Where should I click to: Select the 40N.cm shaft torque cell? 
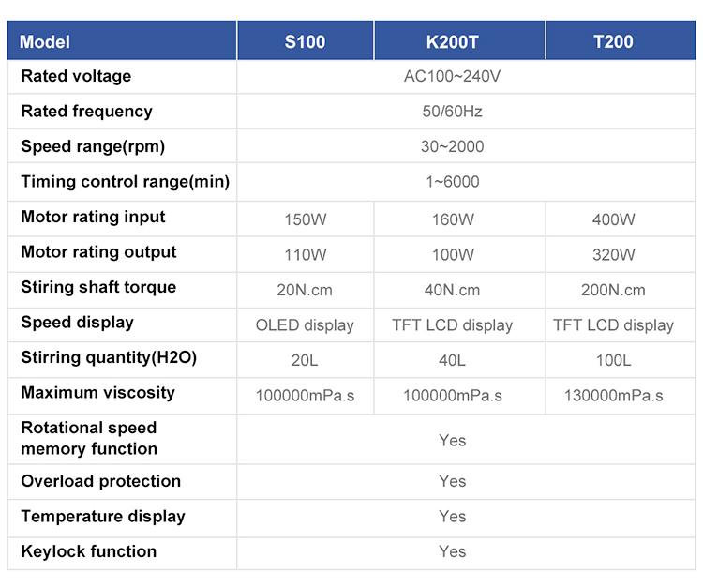(x=452, y=290)
